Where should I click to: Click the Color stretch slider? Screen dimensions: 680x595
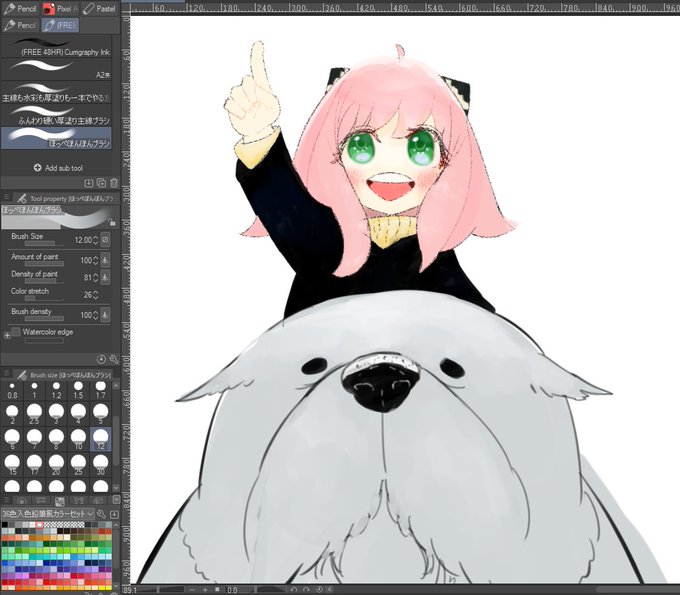pyautogui.click(x=44, y=298)
